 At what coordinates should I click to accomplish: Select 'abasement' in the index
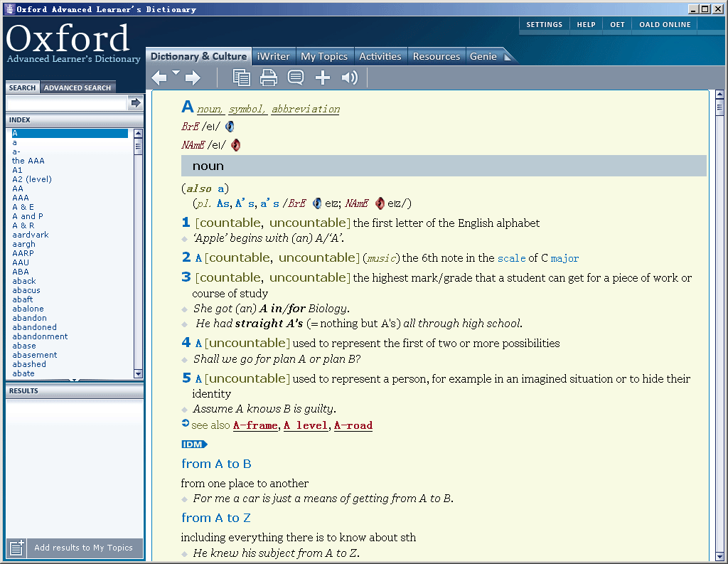pyautogui.click(x=35, y=355)
